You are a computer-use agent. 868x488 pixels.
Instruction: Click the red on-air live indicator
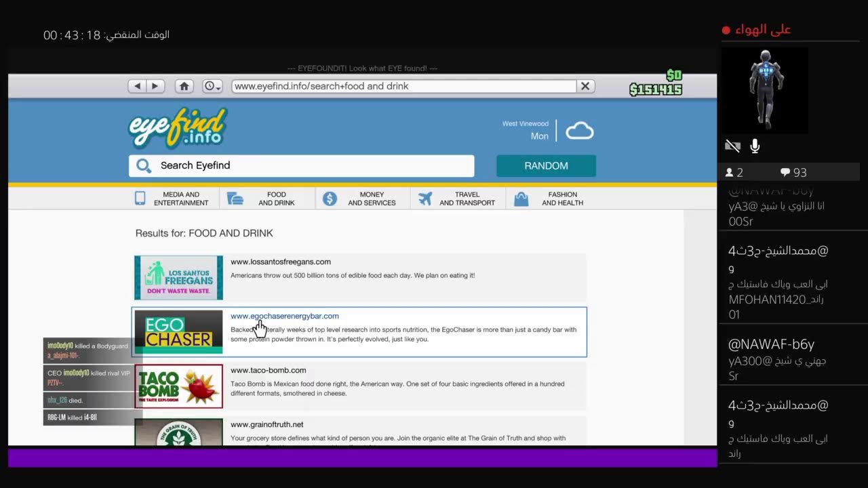coord(726,30)
